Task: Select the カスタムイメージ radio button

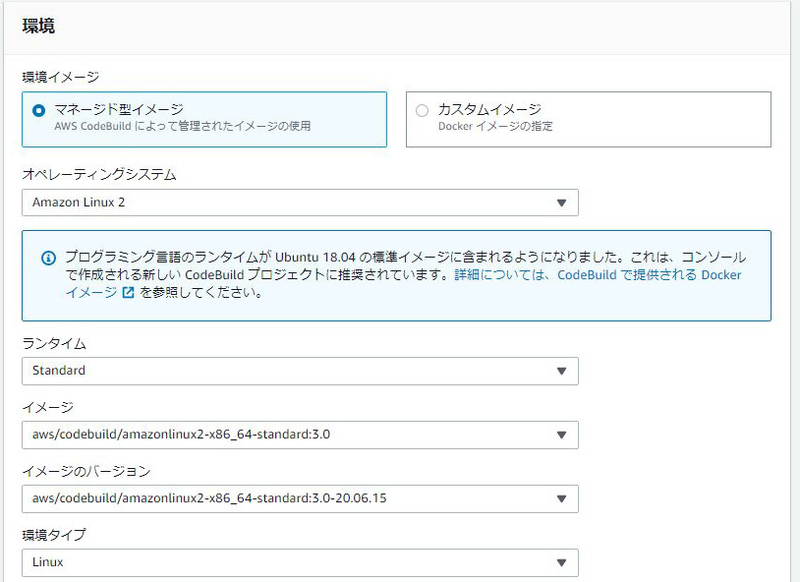Action: (422, 110)
